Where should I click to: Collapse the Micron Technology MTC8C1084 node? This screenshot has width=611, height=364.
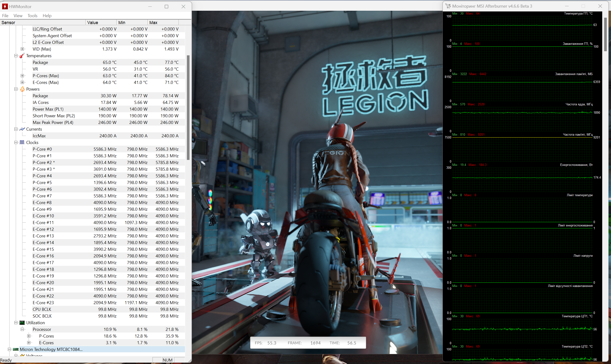[9, 349]
